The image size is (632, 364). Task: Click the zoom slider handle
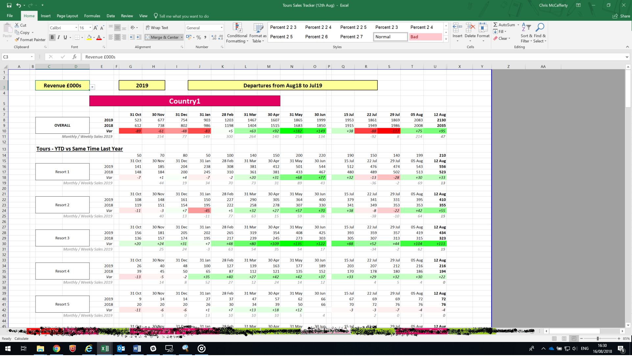pyautogui.click(x=598, y=338)
